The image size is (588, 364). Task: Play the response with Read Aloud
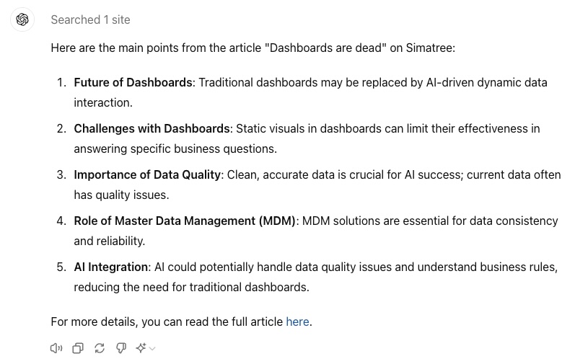tap(56, 348)
